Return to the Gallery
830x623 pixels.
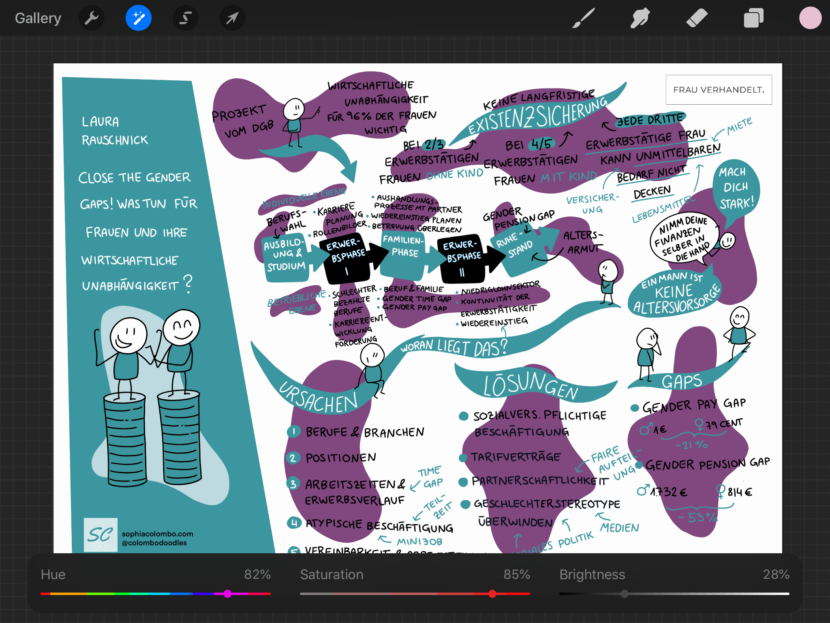point(38,18)
